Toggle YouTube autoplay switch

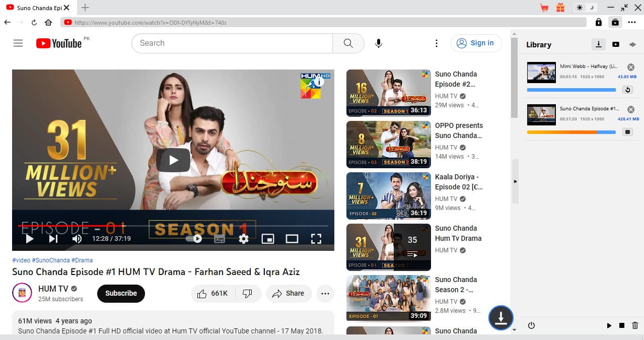(x=194, y=239)
